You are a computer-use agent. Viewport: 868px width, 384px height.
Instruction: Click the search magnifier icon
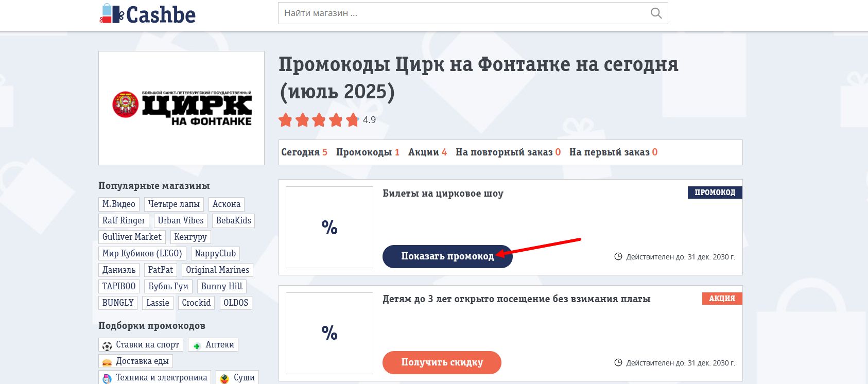[656, 13]
